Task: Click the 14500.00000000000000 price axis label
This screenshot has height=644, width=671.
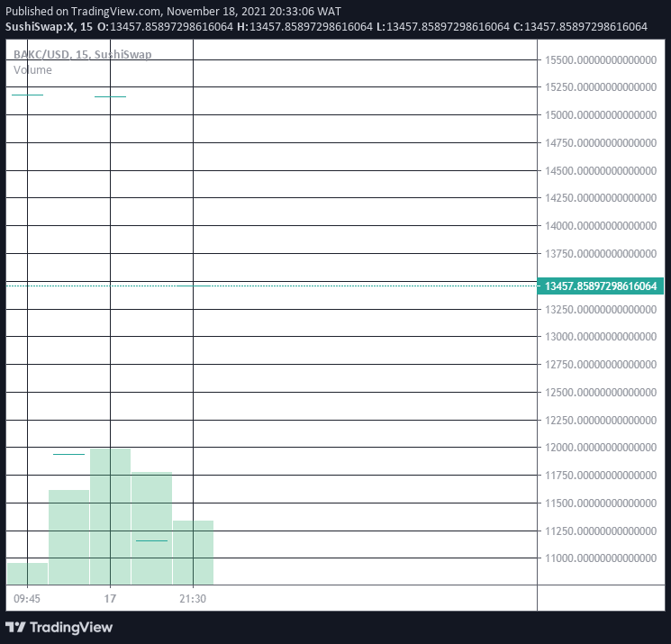Action: (x=601, y=170)
